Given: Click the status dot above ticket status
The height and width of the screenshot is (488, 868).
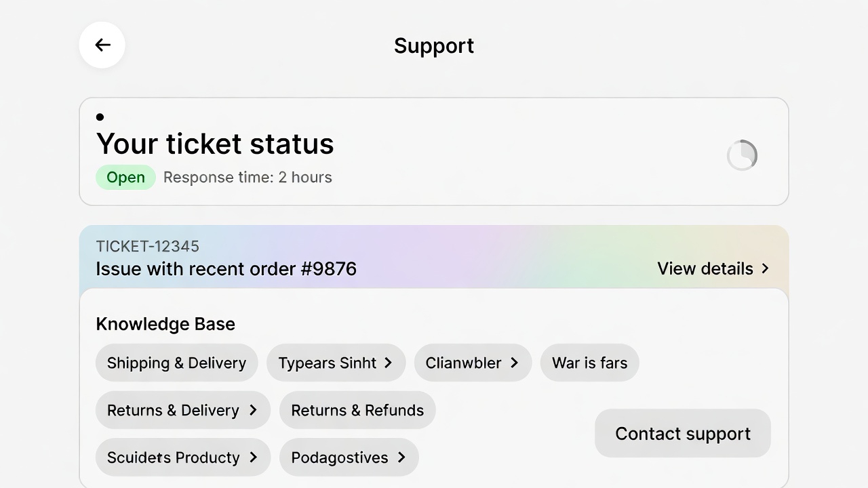Looking at the screenshot, I should tap(100, 117).
